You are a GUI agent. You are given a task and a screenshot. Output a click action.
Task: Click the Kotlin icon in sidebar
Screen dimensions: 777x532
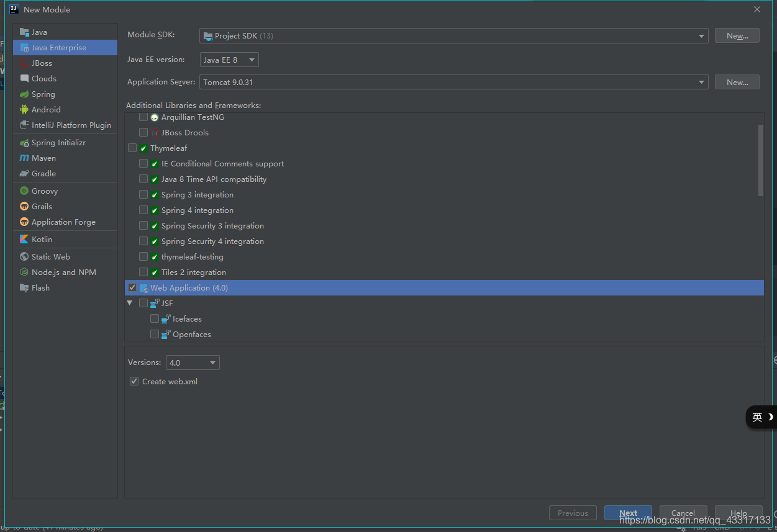[24, 240]
